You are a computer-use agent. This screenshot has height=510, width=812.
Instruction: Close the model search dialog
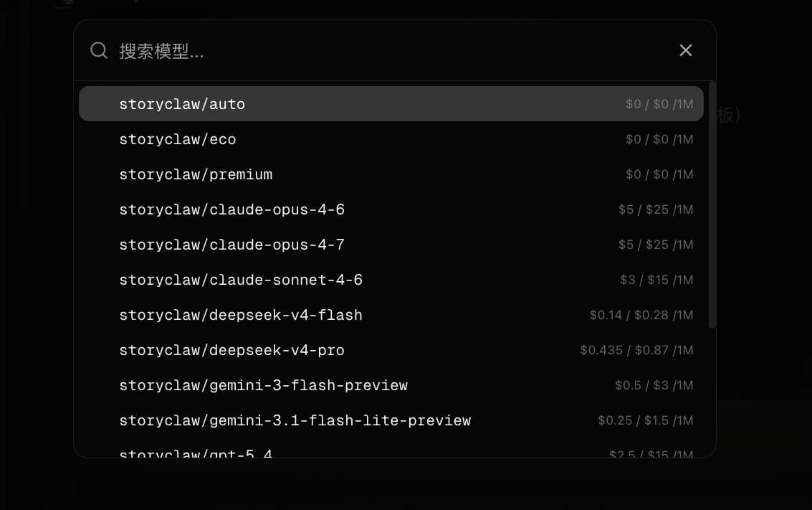pos(686,50)
